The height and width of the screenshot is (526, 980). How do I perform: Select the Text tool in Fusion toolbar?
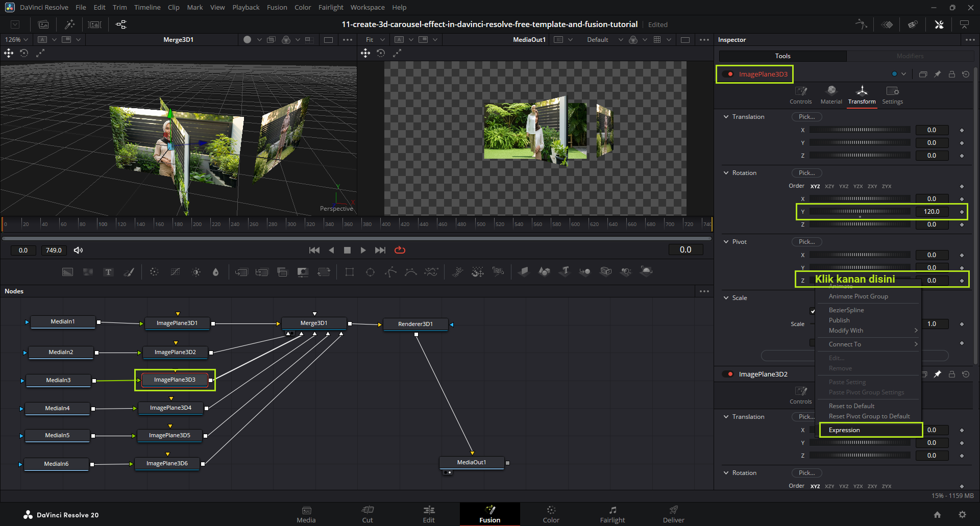point(108,272)
